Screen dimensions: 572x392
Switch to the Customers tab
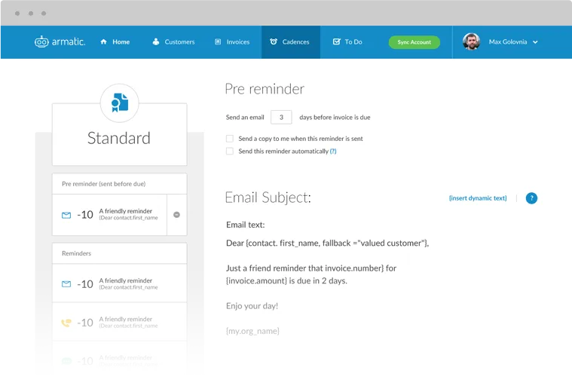[173, 41]
